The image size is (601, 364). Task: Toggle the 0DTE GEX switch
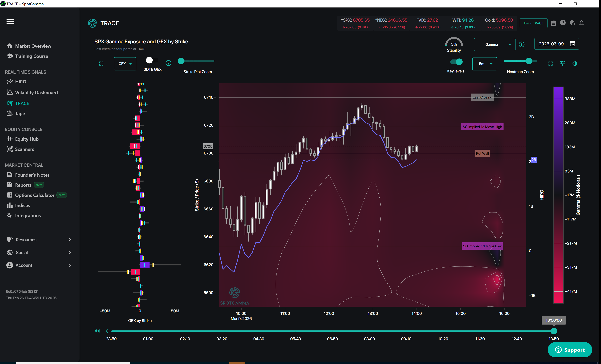click(x=152, y=60)
